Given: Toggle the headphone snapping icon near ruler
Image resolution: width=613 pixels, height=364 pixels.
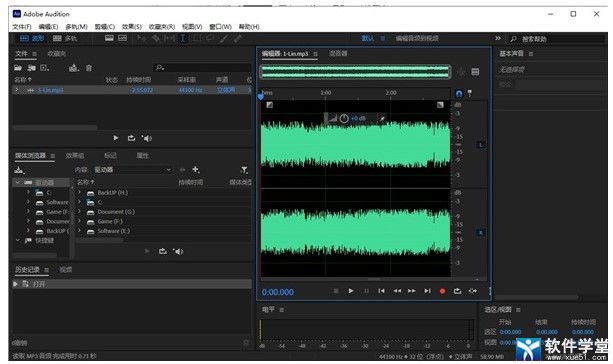Looking at the screenshot, I should 459,93.
